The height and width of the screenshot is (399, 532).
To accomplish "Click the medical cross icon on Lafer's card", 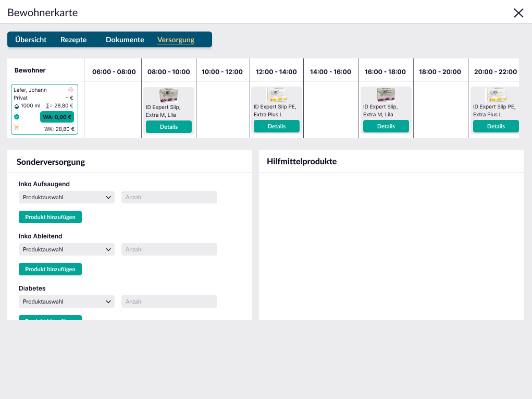I will 71,90.
